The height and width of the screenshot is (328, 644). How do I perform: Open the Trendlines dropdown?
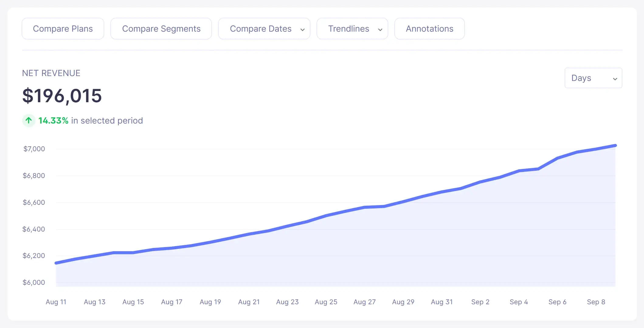[x=352, y=29]
